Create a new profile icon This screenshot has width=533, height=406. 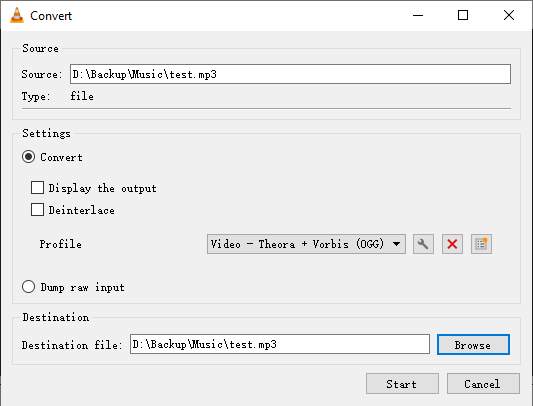[481, 244]
